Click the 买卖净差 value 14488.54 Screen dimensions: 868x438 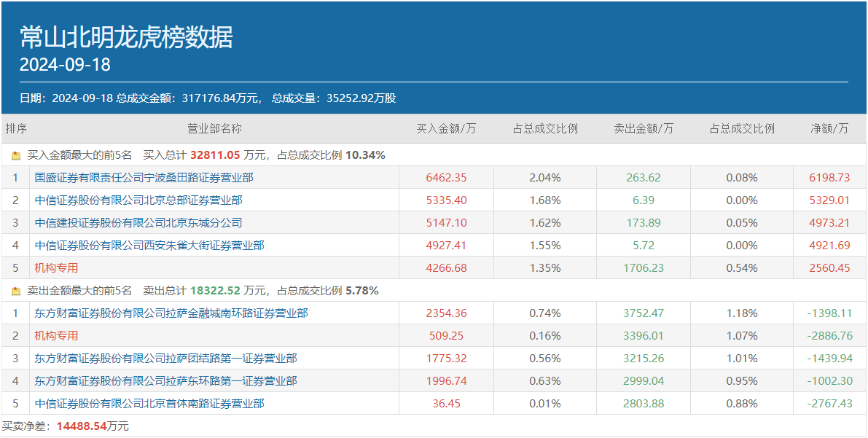[82, 426]
